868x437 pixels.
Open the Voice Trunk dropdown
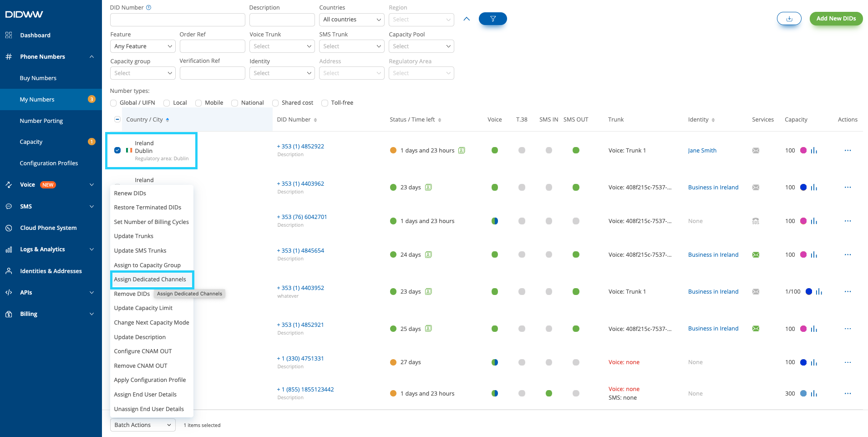click(x=282, y=46)
